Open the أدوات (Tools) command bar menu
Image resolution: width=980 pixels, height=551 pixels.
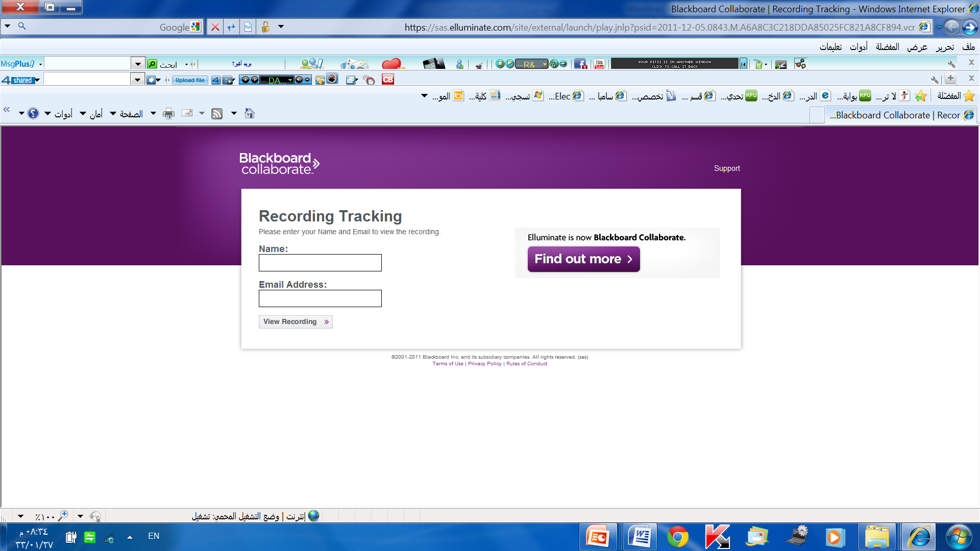click(x=59, y=113)
